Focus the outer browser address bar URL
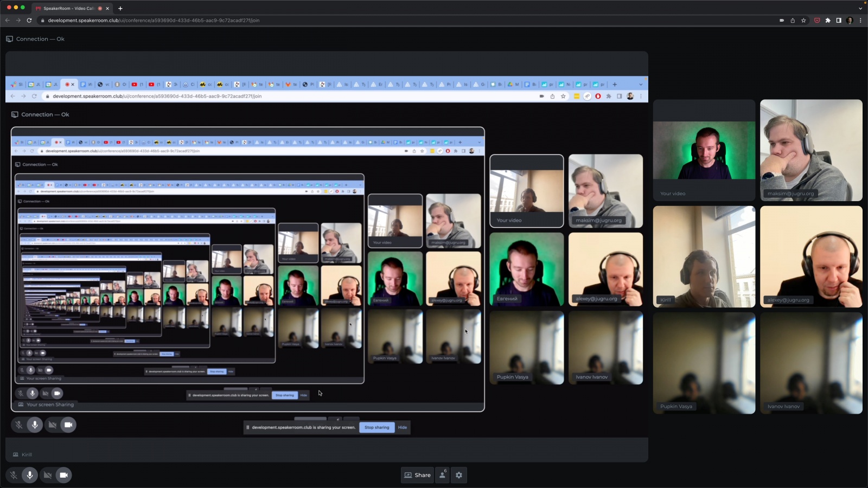 pos(154,21)
